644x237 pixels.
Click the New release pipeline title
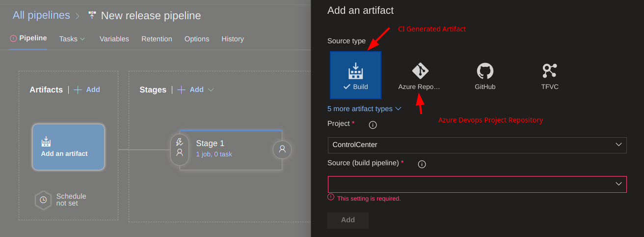tap(151, 16)
